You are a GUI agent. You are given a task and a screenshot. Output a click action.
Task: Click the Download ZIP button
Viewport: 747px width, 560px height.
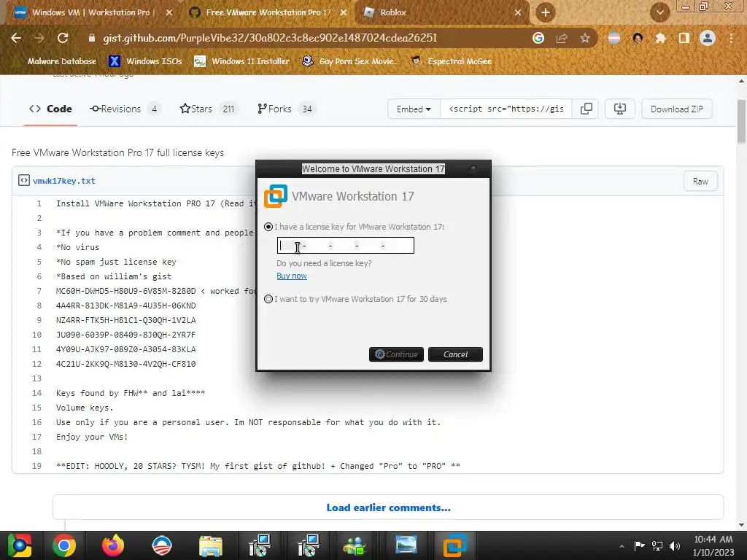[x=676, y=109]
